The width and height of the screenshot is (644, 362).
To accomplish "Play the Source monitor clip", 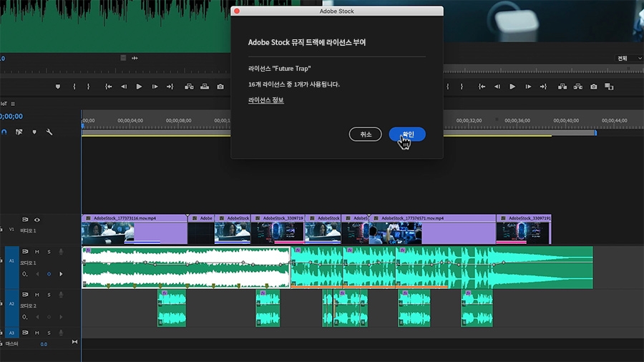I will pos(139,87).
